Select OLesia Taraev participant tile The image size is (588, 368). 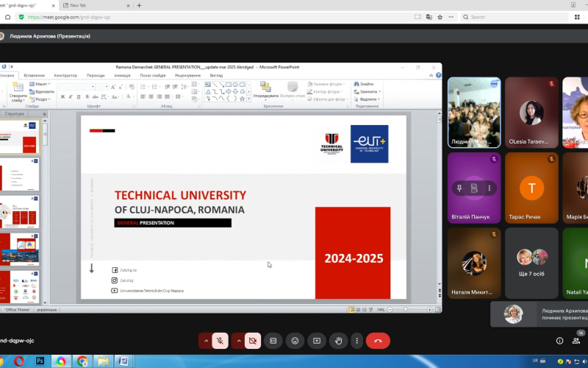(531, 113)
